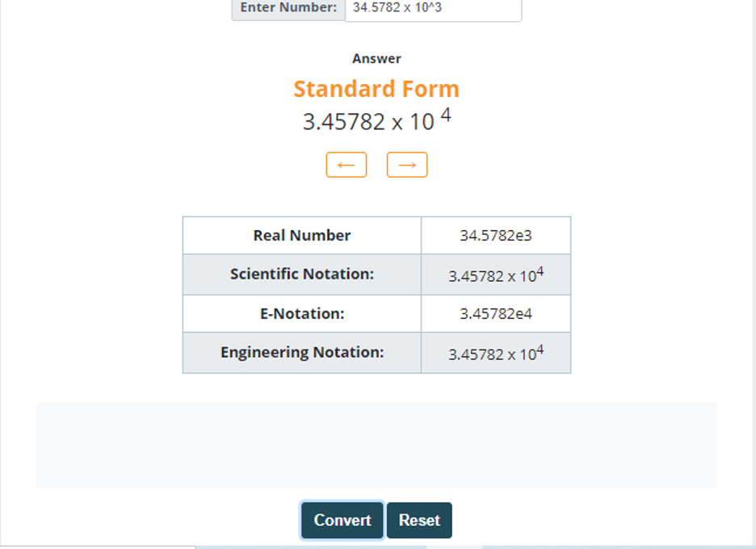
Task: Click the Scientific Notation row label
Action: 302,274
